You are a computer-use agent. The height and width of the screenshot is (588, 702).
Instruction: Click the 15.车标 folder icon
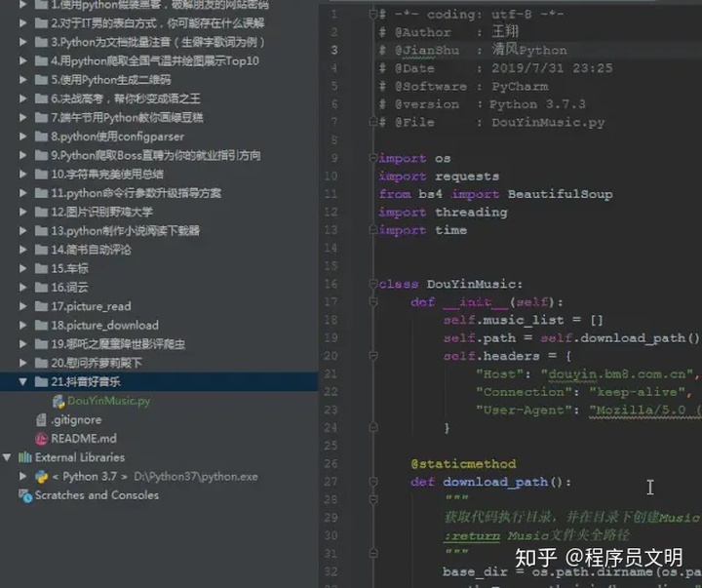(x=41, y=268)
